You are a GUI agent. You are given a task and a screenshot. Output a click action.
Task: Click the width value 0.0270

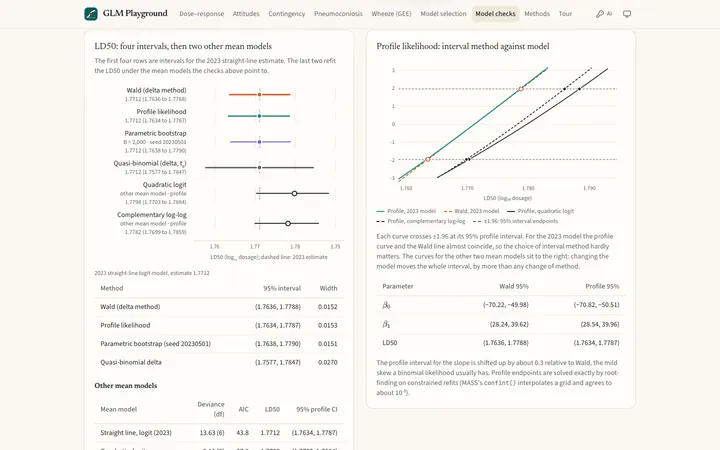328,362
